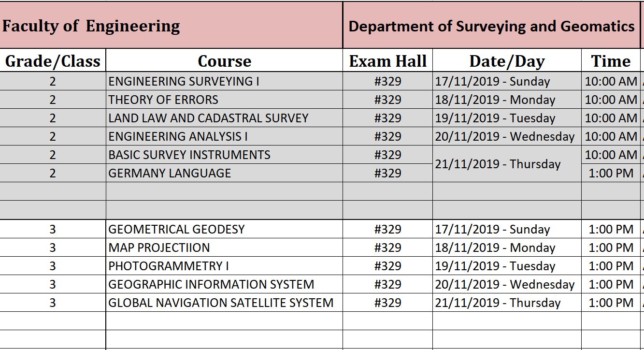Select the ENGINEERING SURVEYING I cell
The height and width of the screenshot is (350, 644).
(184, 81)
